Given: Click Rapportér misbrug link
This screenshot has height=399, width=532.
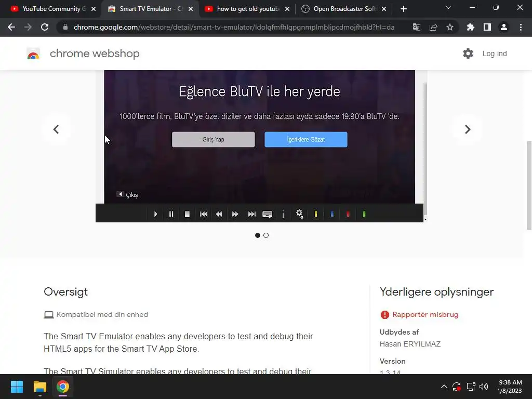Looking at the screenshot, I should [x=425, y=314].
